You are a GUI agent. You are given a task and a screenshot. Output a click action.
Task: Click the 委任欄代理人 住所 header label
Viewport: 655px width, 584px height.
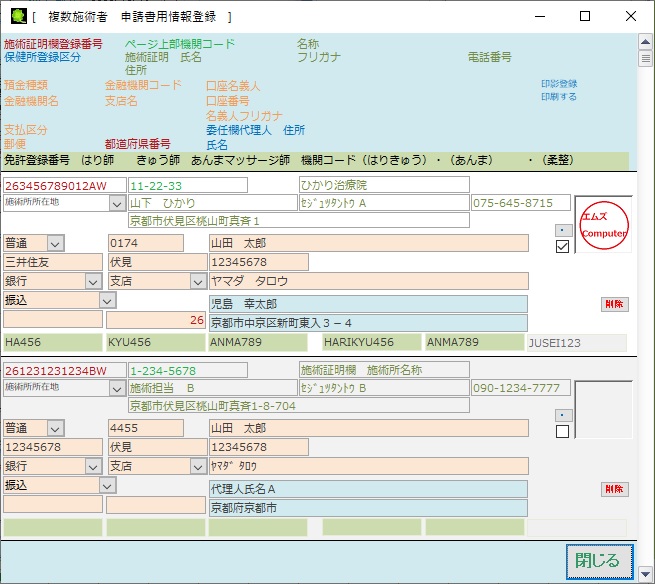click(256, 130)
